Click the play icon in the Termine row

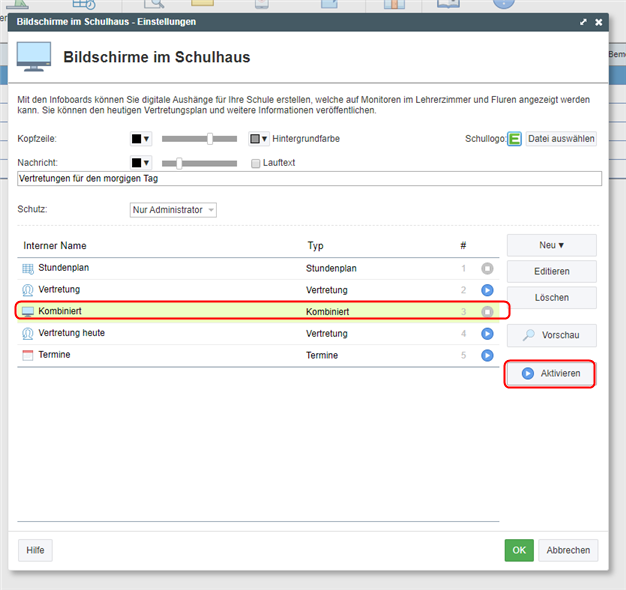tap(487, 355)
